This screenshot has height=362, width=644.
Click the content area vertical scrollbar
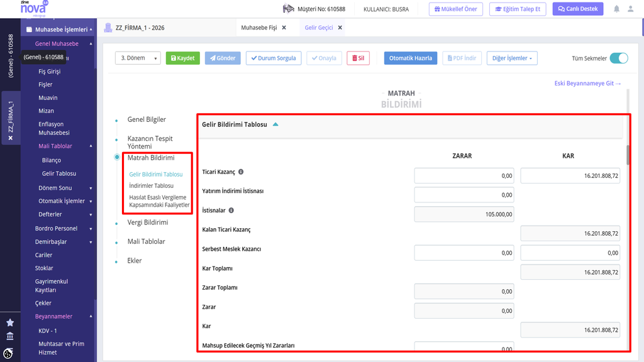(628, 155)
